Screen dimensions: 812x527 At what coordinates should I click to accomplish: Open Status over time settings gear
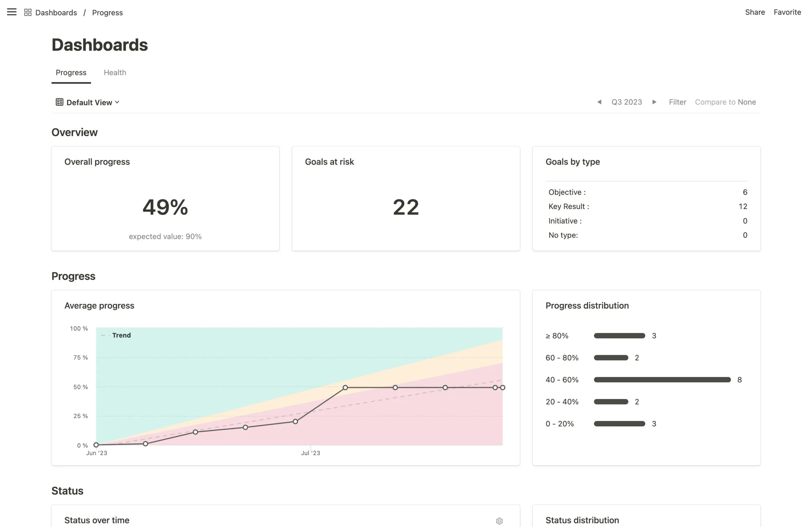pos(499,521)
